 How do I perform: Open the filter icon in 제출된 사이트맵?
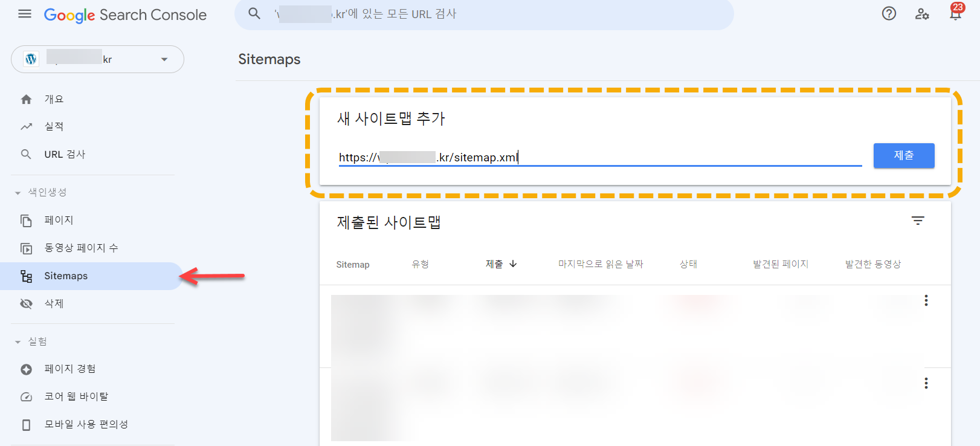(918, 221)
